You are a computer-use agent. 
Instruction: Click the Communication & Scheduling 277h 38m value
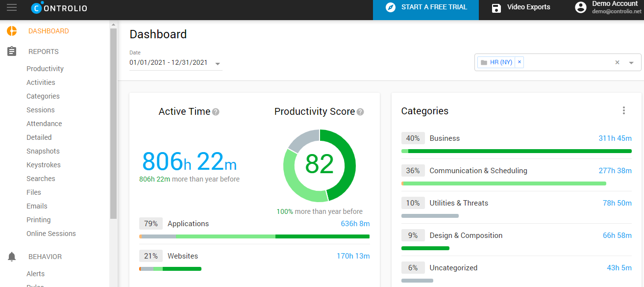coord(615,171)
